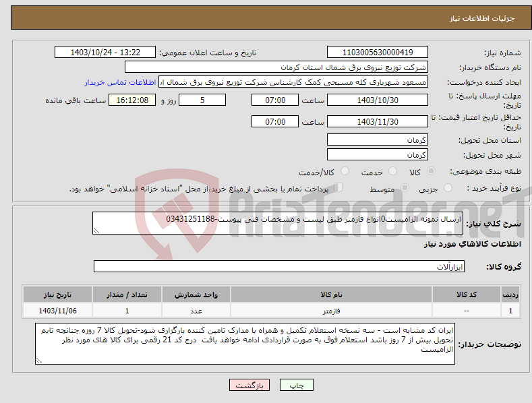Click the فازمتر item name cell
Screen dimensions: 532x403
331,311
